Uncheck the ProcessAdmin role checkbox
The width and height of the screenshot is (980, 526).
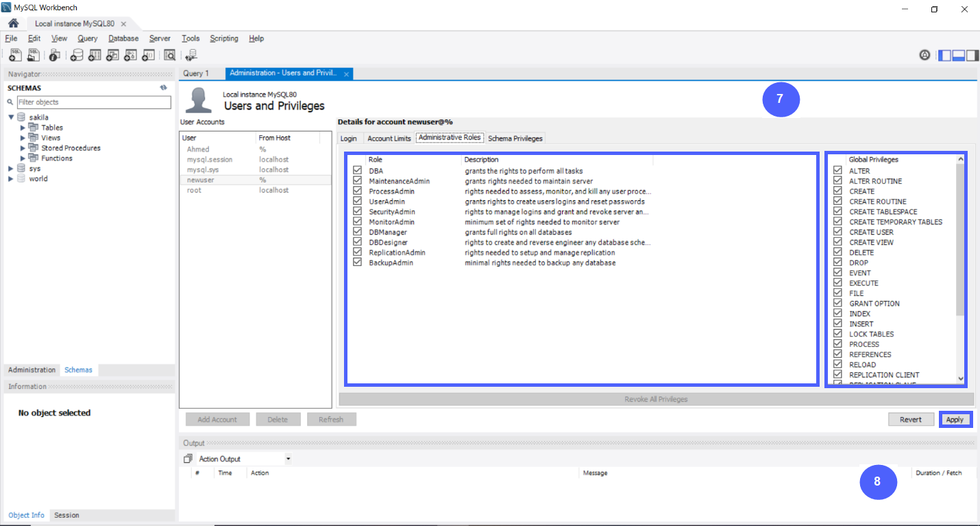[357, 191]
